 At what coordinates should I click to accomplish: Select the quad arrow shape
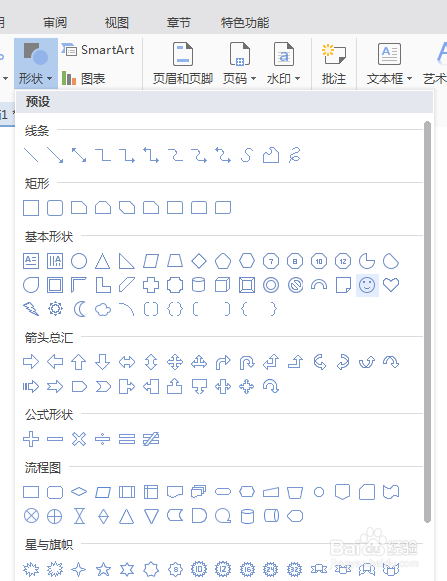(x=175, y=362)
